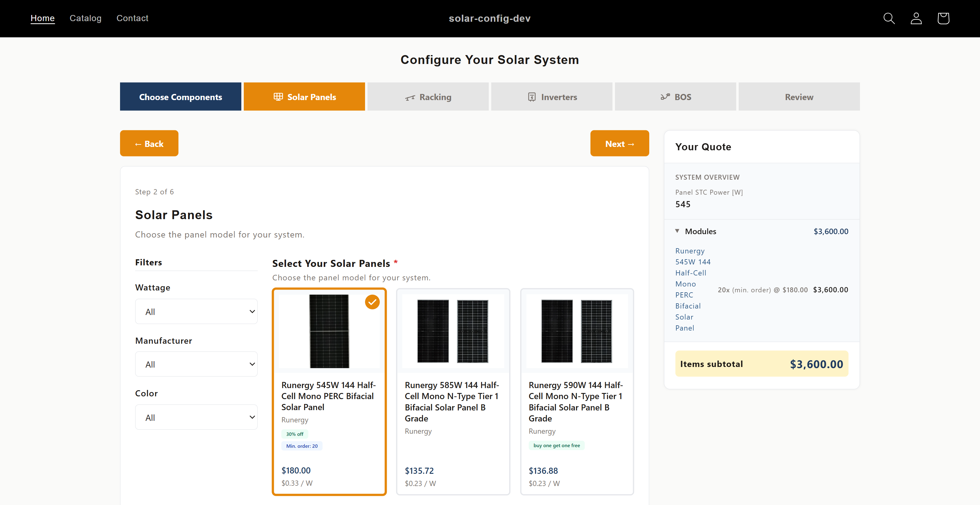Switch to Choose Components step tab
This screenshot has width=980, height=505.
[181, 97]
